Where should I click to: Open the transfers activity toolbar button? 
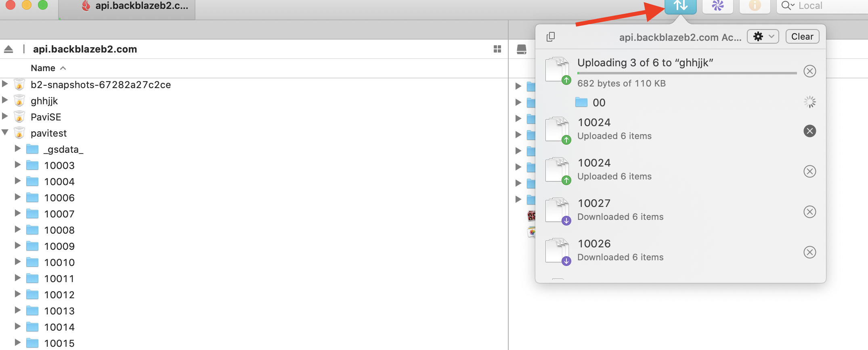pos(681,6)
